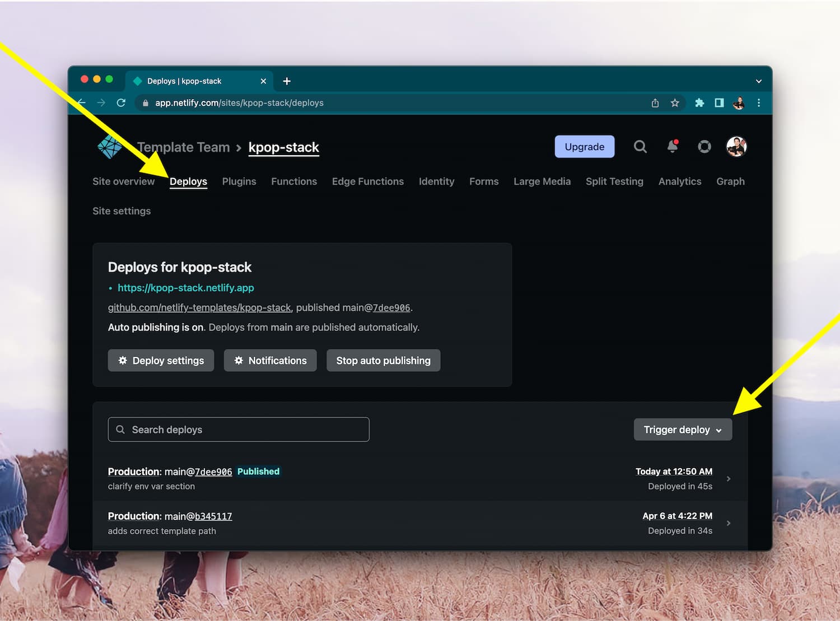The height and width of the screenshot is (621, 840).
Task: Open the user avatar in Netlify header
Action: pyautogui.click(x=736, y=147)
